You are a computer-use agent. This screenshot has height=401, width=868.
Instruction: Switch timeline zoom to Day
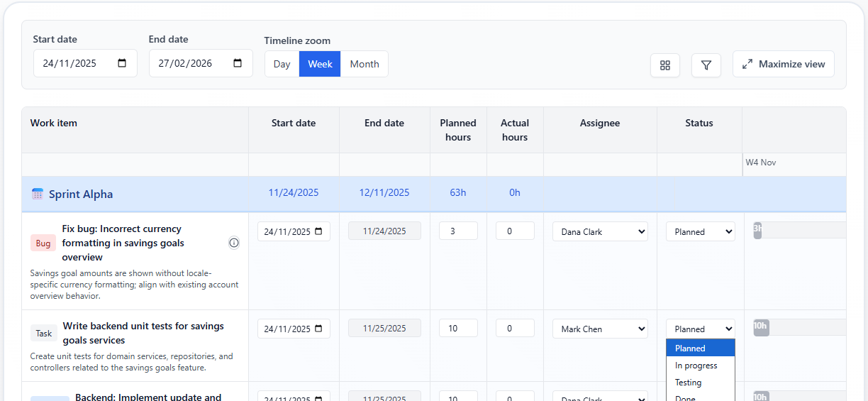pyautogui.click(x=282, y=64)
